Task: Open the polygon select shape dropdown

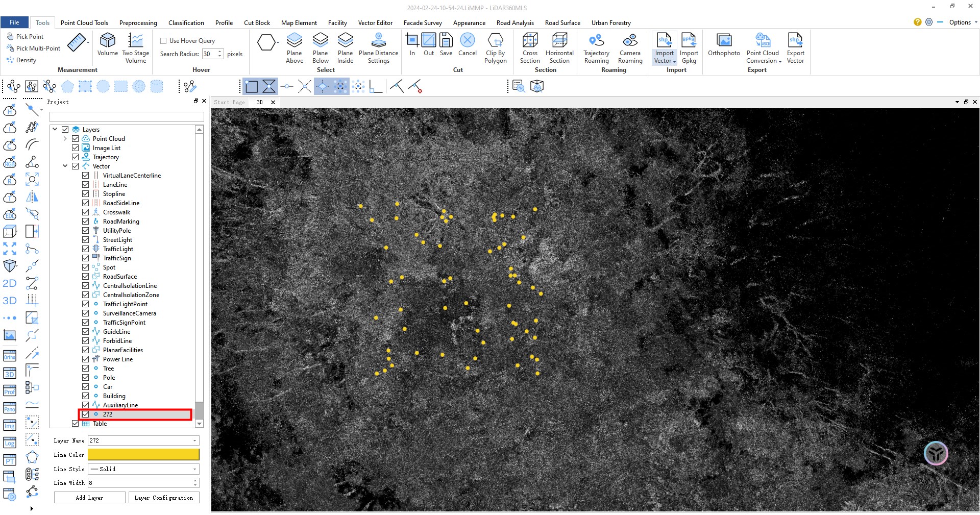Action: [278, 42]
